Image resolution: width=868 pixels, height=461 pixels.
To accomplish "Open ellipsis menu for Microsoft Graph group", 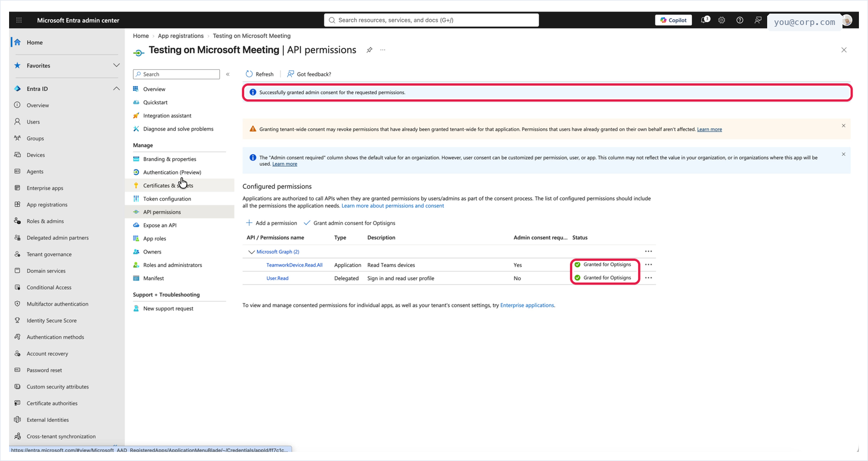I will coord(648,251).
